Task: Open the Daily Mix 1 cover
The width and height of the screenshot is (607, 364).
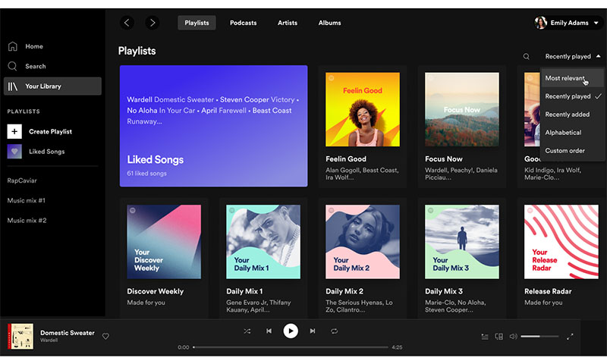Action: coord(263,242)
